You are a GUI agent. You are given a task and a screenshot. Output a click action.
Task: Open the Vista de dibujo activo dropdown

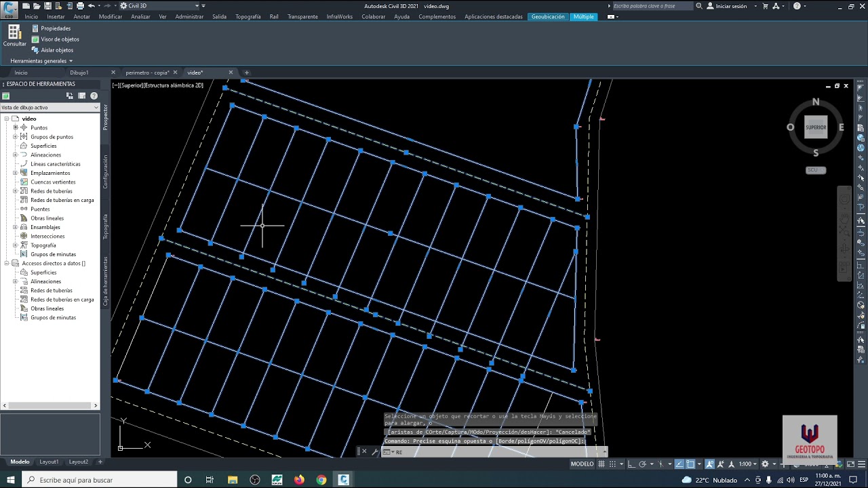coord(50,107)
